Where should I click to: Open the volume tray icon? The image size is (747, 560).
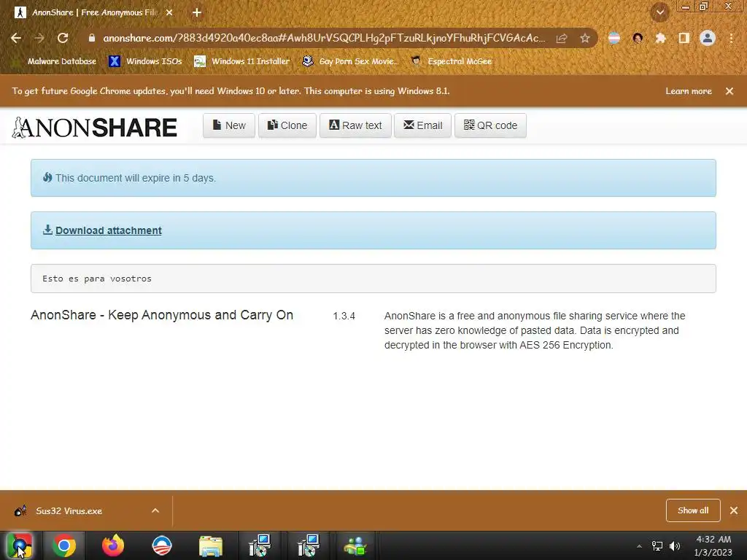point(675,546)
